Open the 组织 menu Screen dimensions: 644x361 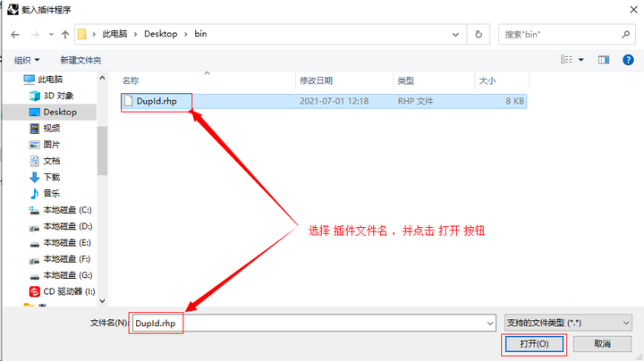coord(27,60)
